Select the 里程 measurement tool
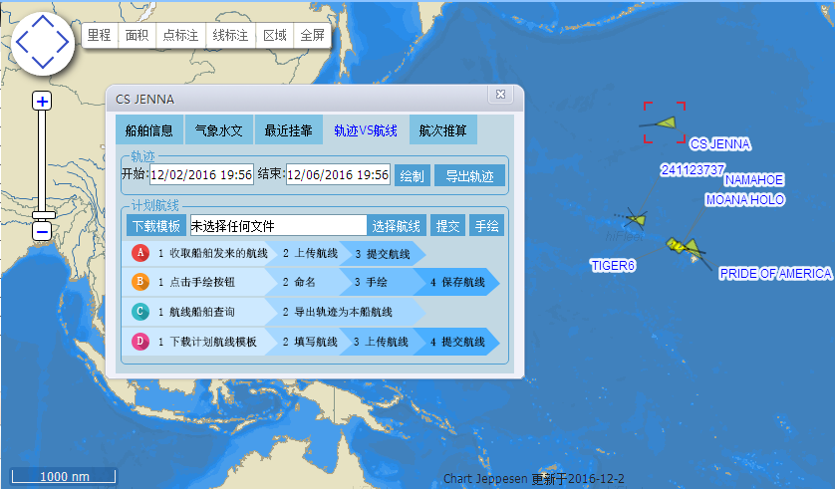Screen dimensions: 835x489 tap(99, 35)
